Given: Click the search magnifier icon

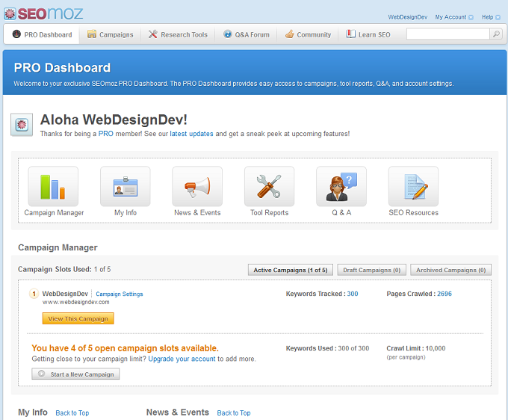Looking at the screenshot, I should [496, 34].
